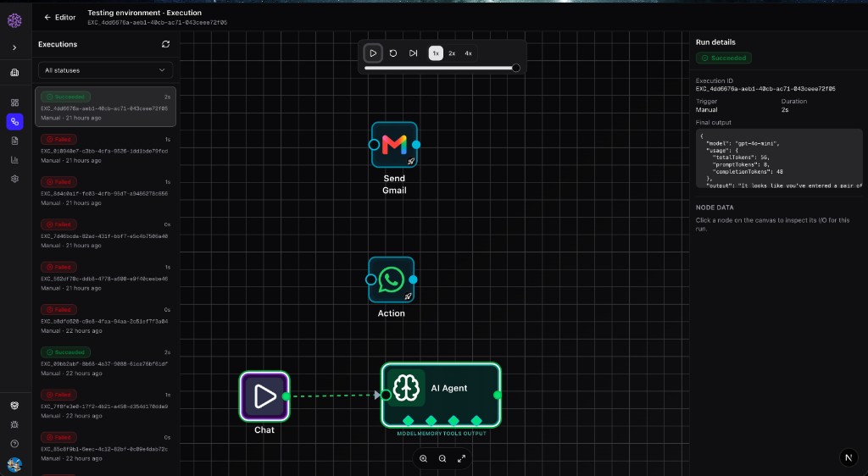Set playback speed to 1x
Screen dimensions: 868x476
click(x=436, y=53)
